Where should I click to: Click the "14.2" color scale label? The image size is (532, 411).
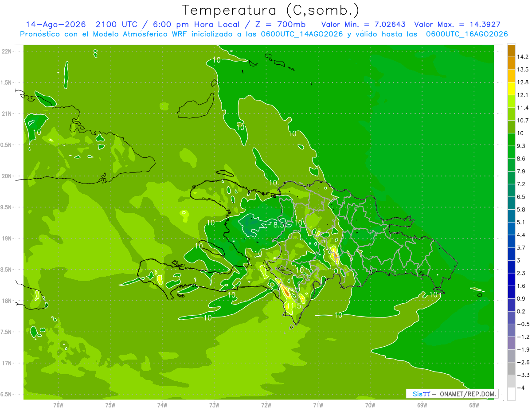click(523, 57)
